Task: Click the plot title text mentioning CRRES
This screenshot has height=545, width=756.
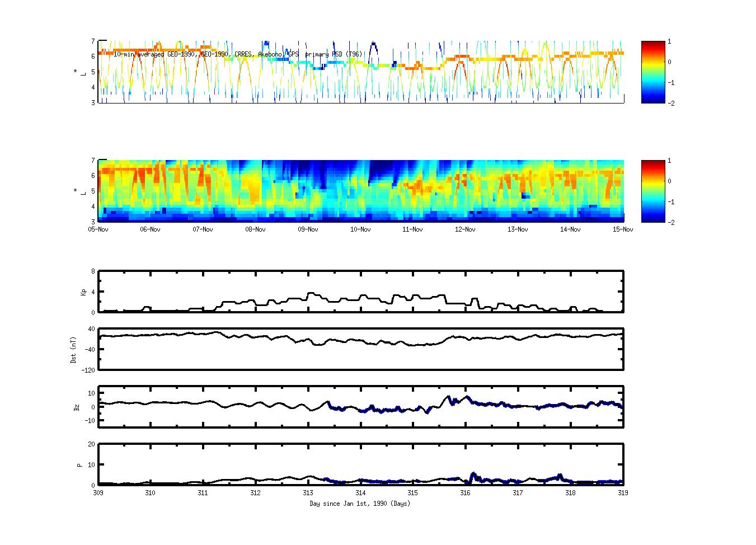Action: [x=238, y=54]
